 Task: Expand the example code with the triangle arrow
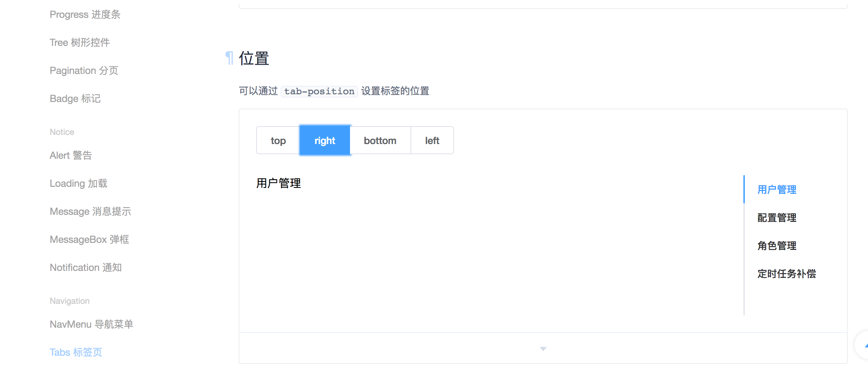click(x=542, y=349)
